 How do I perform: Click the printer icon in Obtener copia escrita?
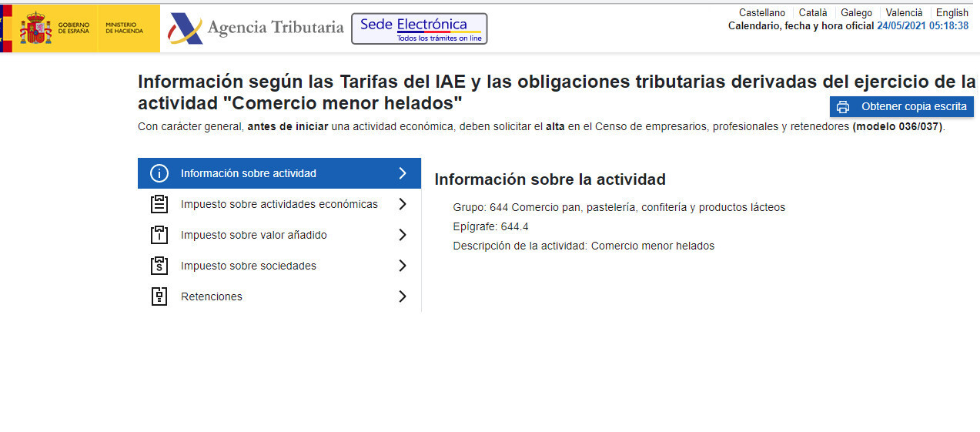[x=843, y=107]
